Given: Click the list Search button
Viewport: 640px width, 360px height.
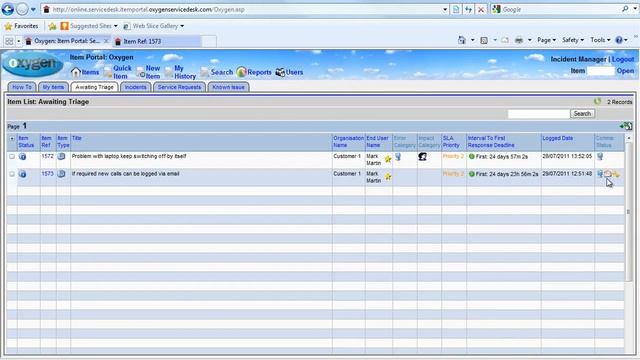Looking at the screenshot, I should click(582, 113).
